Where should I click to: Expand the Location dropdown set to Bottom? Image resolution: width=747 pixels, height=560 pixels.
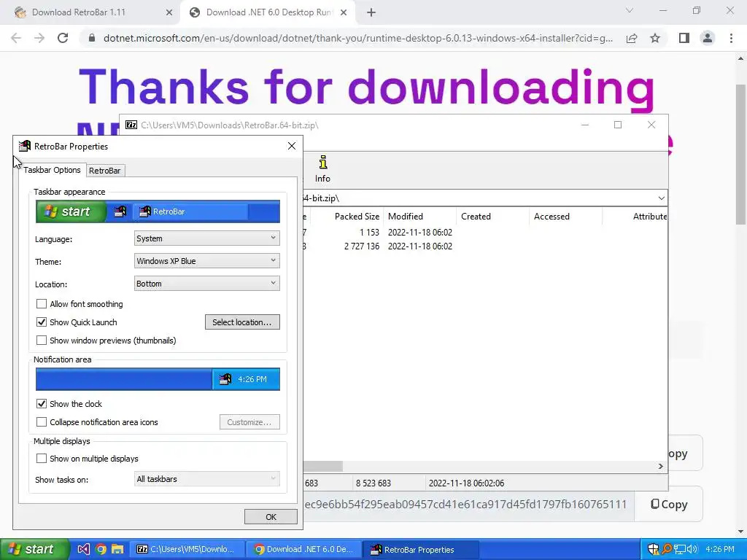tap(206, 284)
